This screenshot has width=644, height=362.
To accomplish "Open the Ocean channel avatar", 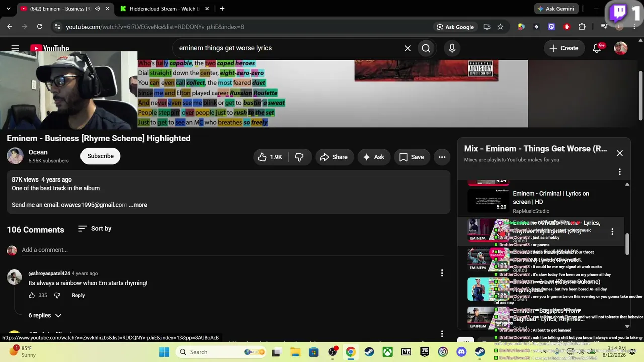I will tap(15, 156).
